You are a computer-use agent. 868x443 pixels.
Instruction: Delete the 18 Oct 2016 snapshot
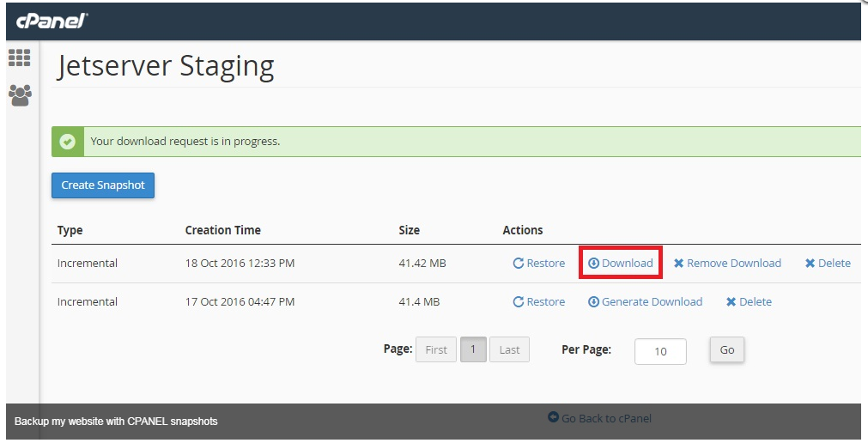pos(828,263)
